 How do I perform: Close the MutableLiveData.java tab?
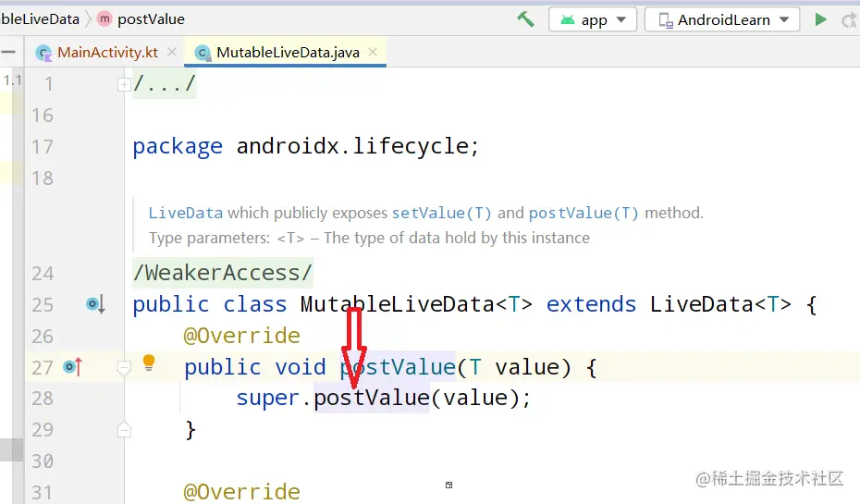click(373, 52)
